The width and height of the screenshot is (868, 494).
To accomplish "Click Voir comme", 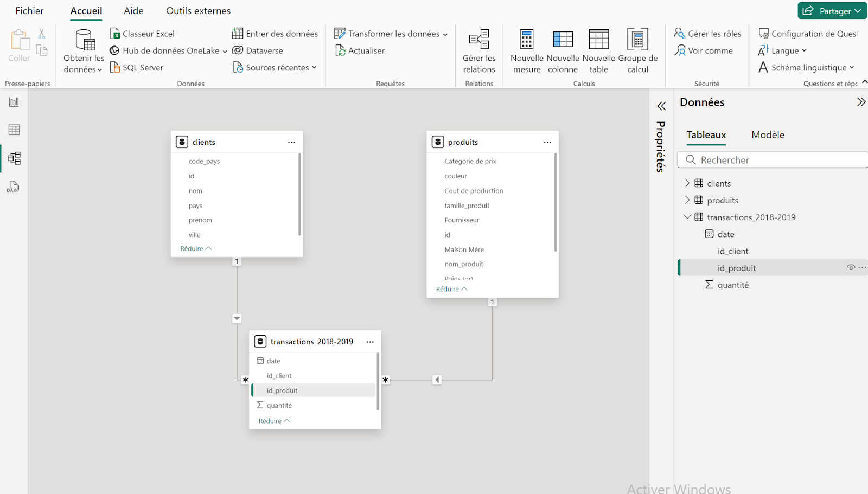I will (x=703, y=50).
